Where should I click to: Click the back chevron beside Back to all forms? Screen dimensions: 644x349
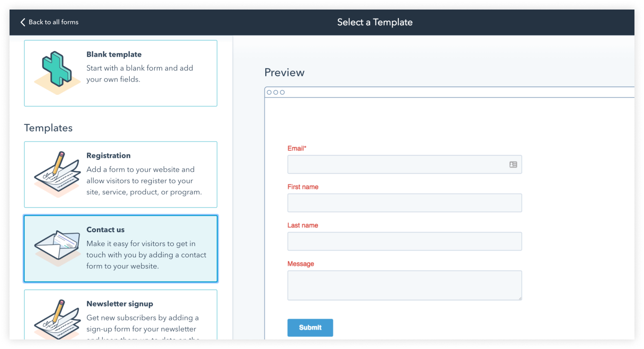pyautogui.click(x=22, y=22)
